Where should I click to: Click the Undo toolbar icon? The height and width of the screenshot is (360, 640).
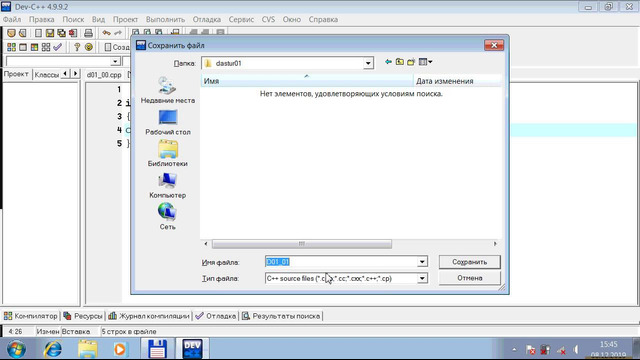point(106,33)
